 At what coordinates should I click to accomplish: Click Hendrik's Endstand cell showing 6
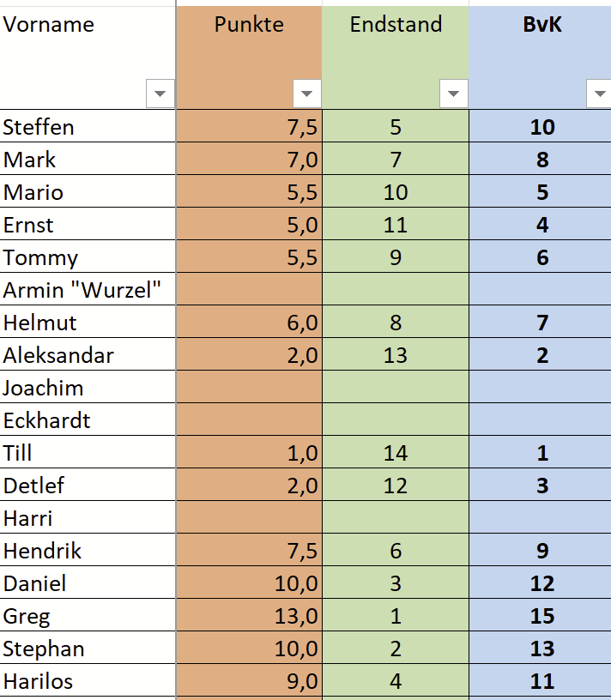[396, 552]
